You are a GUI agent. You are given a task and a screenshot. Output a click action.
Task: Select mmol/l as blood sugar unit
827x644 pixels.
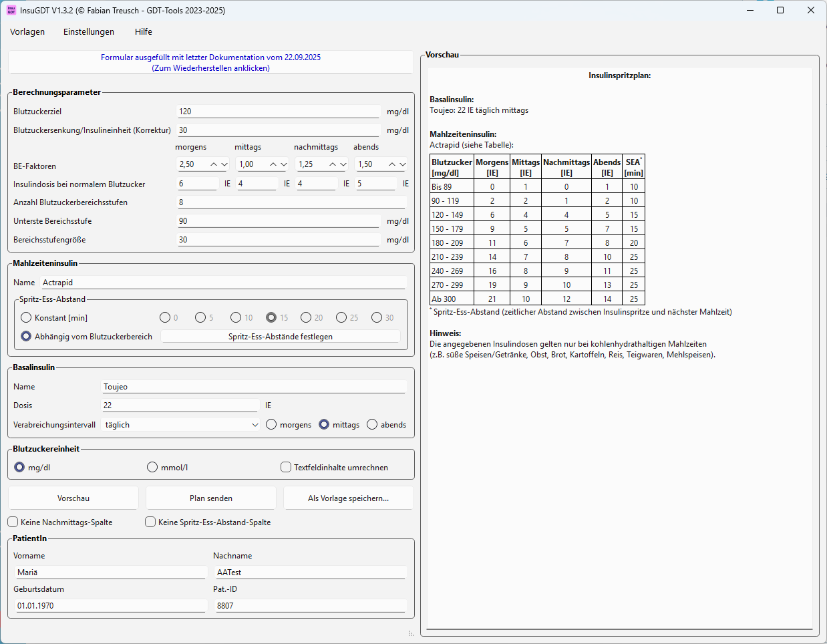point(152,468)
